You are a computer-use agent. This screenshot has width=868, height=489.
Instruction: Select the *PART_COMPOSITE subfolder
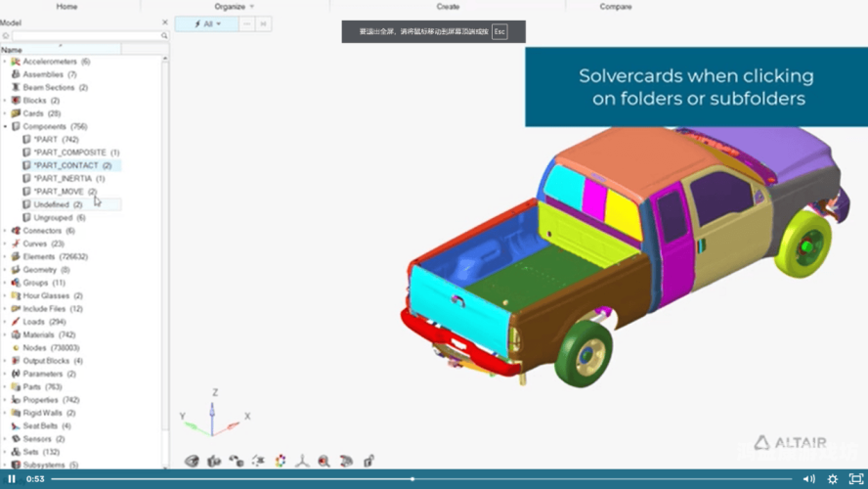coord(70,153)
